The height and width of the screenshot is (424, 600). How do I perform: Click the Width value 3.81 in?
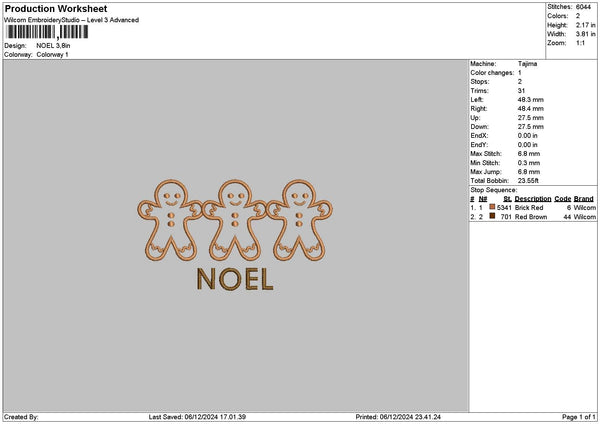click(585, 34)
